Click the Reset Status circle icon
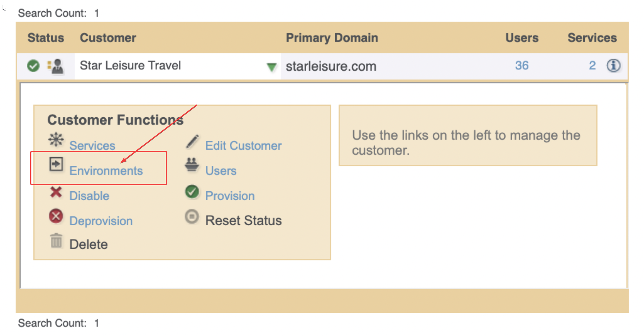Screen dimensions: 644x336 (x=192, y=217)
